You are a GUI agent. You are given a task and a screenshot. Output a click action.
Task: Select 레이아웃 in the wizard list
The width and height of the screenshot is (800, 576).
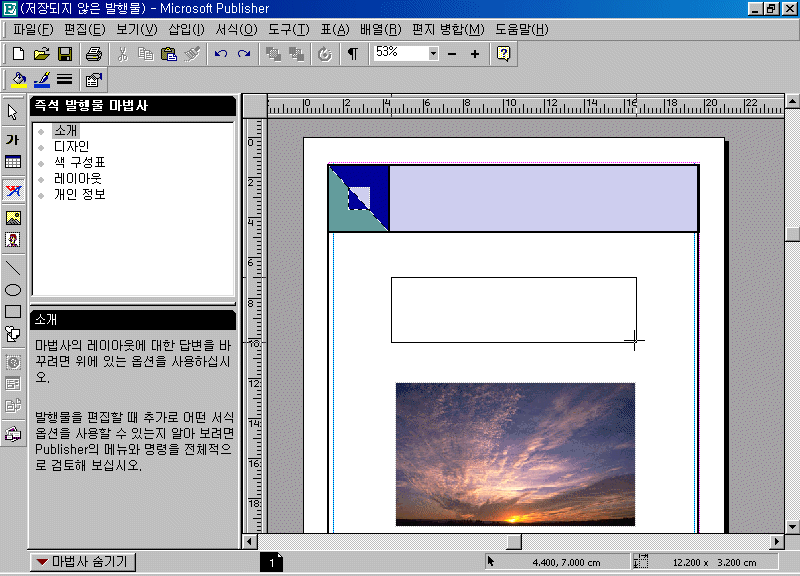[78, 178]
